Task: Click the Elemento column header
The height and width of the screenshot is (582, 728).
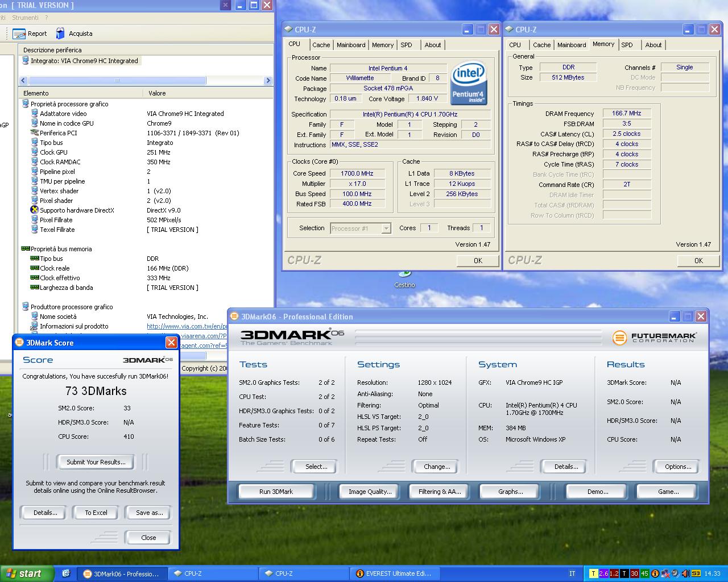Action: (x=80, y=93)
